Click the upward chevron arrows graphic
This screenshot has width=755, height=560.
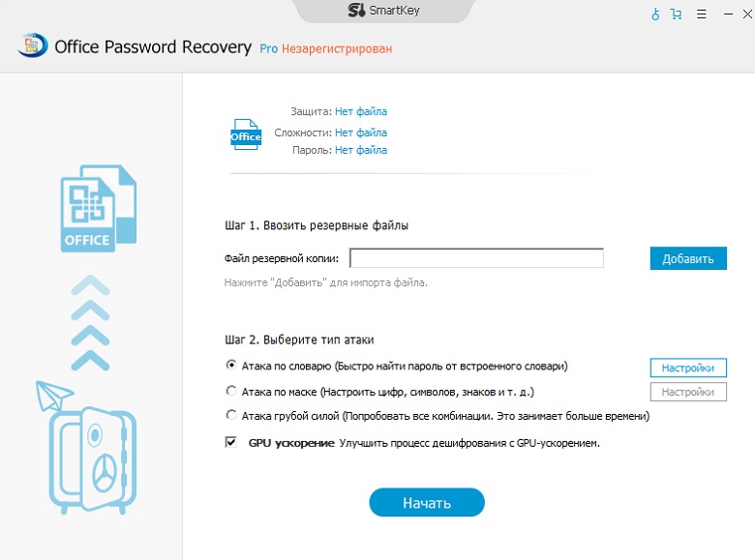91,322
